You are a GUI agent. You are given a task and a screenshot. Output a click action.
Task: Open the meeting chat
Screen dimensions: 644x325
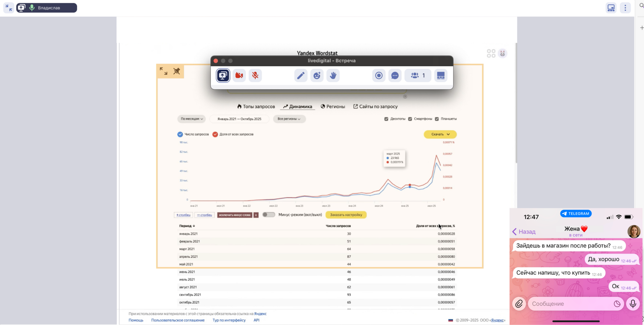coord(395,76)
